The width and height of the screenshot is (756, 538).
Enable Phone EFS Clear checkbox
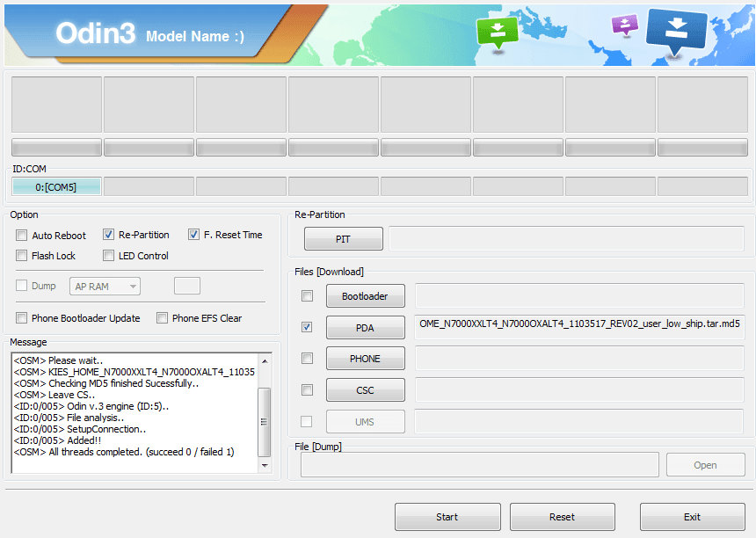[162, 317]
